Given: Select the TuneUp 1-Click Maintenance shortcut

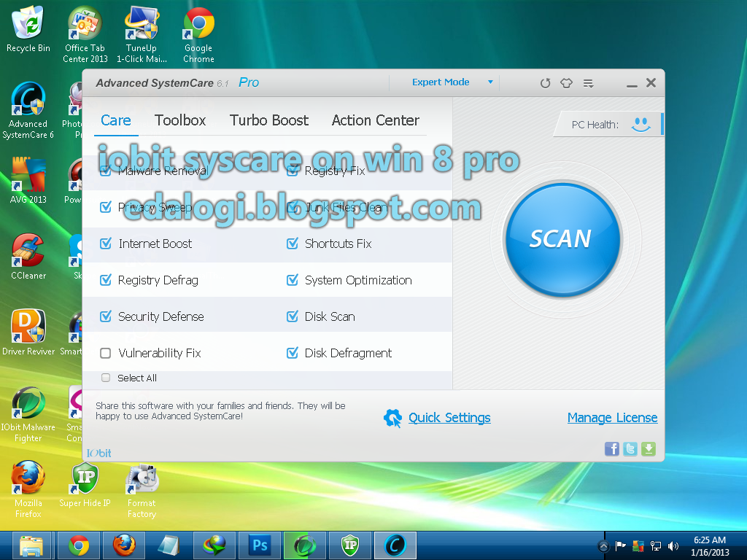Looking at the screenshot, I should (x=142, y=34).
